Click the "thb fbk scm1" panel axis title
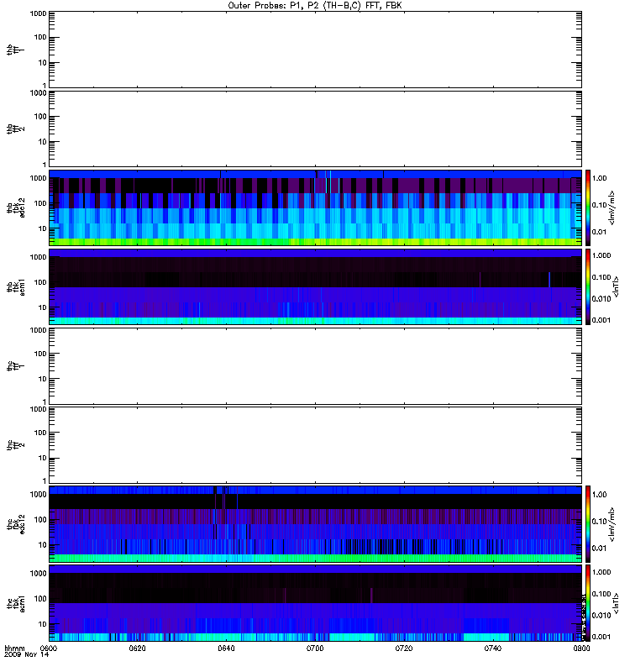Image resolution: width=630 pixels, height=672 pixels. (15, 287)
